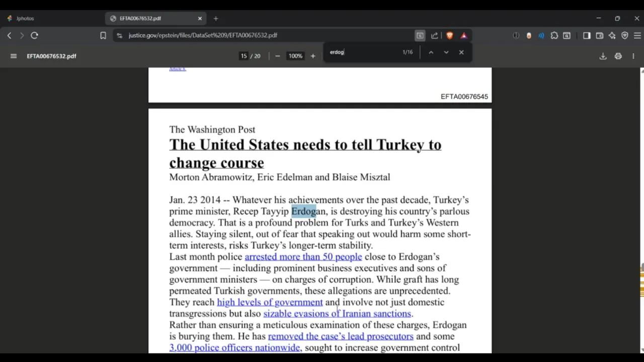
Task: Edit the current page number field
Action: 244,56
